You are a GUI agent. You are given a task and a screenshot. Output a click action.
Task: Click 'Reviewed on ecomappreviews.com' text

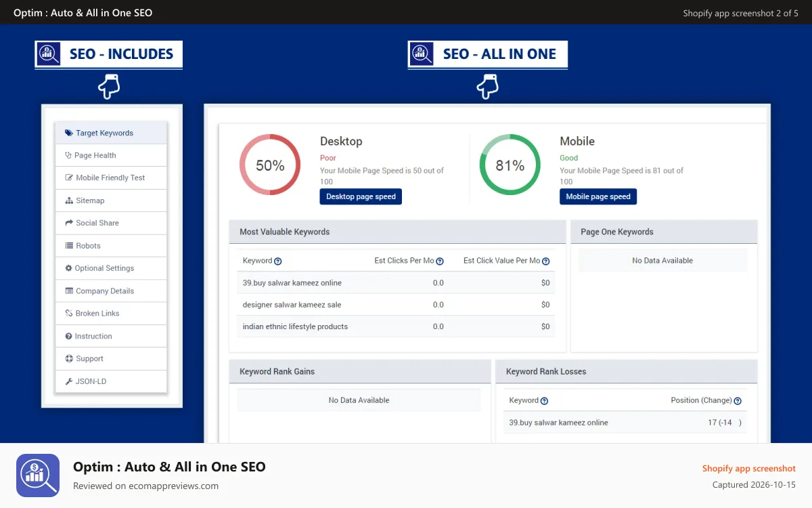click(145, 486)
